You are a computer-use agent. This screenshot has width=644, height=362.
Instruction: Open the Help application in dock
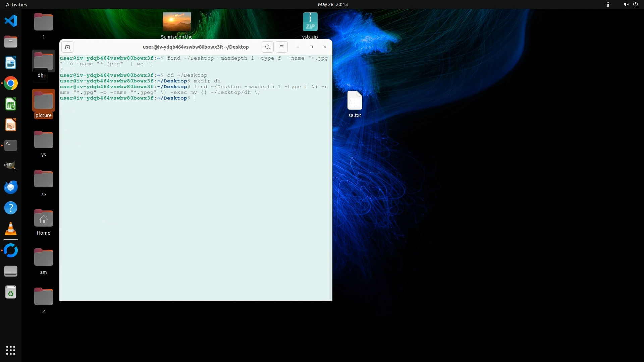11,208
